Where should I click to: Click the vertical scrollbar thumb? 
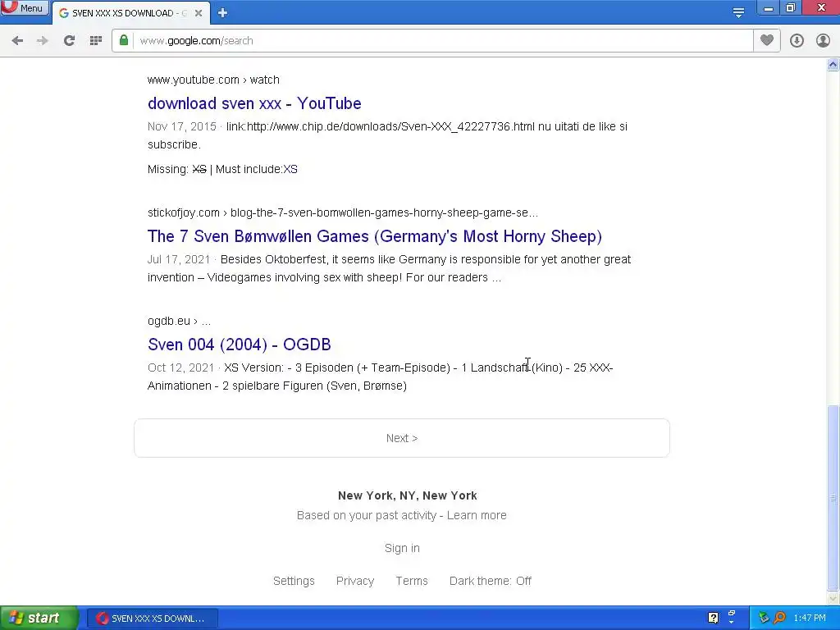833,498
